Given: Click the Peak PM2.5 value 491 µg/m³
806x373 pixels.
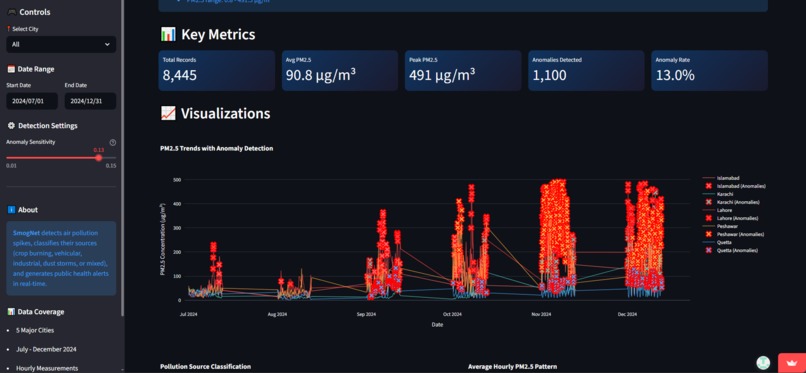Looking at the screenshot, I should click(442, 75).
